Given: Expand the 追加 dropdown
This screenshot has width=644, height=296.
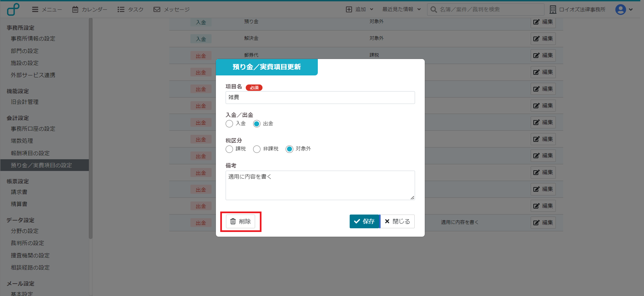Looking at the screenshot, I should tap(360, 9).
